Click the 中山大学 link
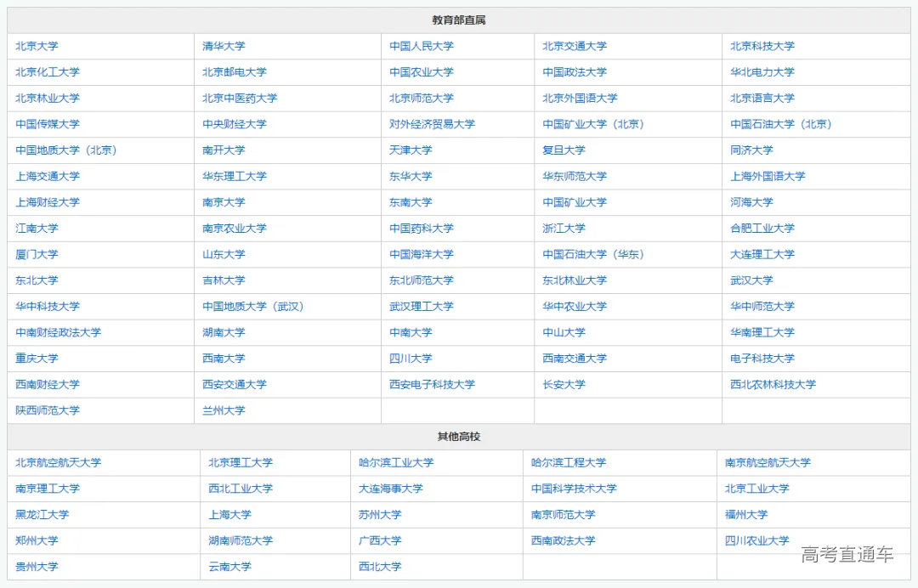This screenshot has height=588, width=918. [x=562, y=332]
